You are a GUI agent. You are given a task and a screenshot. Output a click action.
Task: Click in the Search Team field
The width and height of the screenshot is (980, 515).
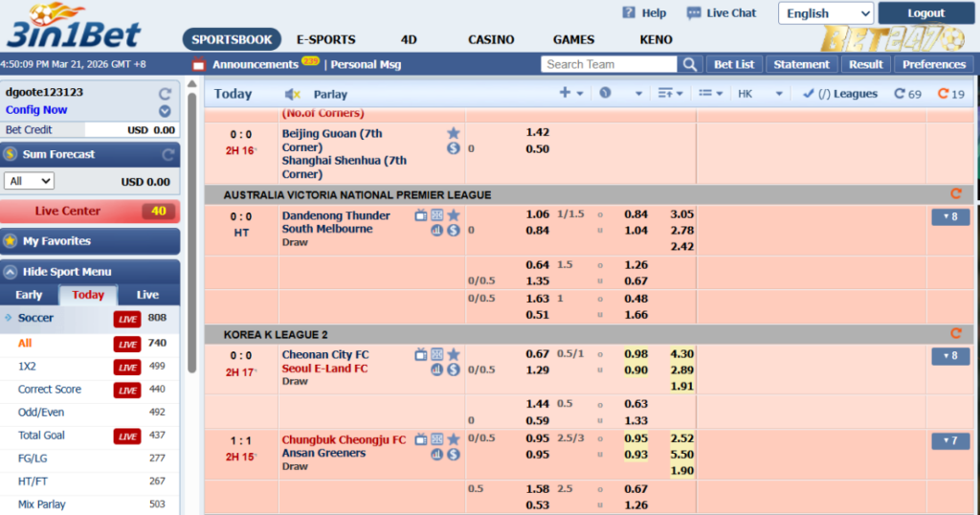click(x=610, y=64)
